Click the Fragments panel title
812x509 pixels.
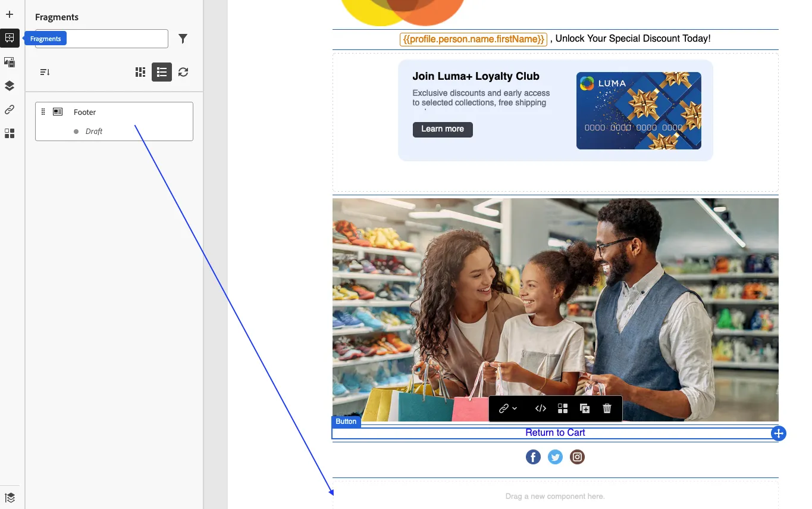point(57,17)
